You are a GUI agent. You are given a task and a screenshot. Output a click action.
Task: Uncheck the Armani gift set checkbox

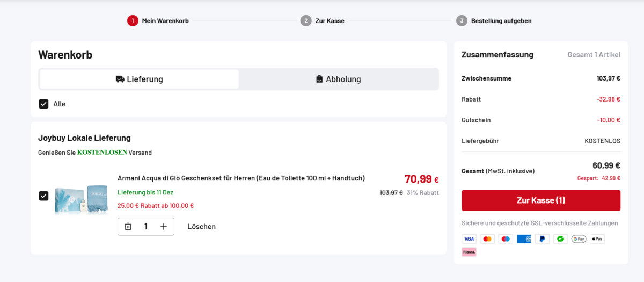(x=44, y=196)
